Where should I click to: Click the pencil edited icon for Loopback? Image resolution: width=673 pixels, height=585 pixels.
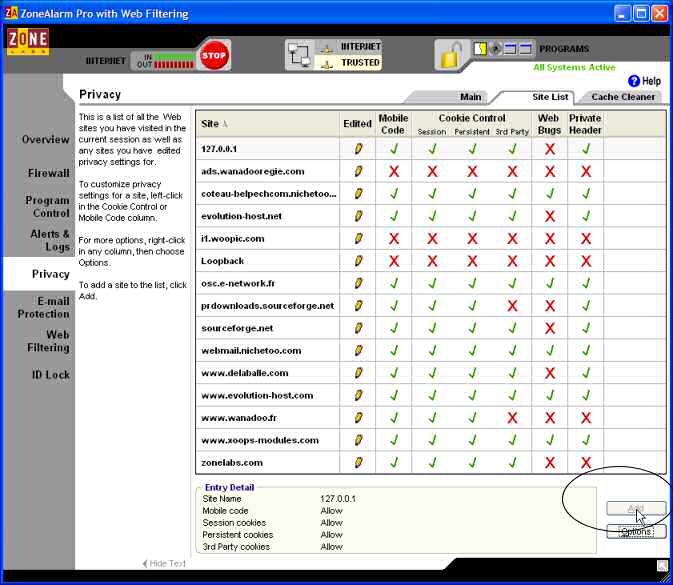tap(358, 261)
